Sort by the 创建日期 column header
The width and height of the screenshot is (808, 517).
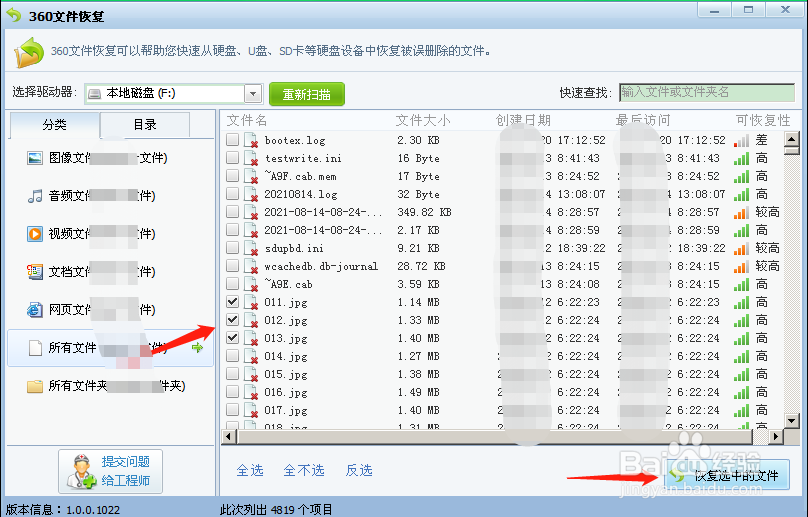pos(523,120)
